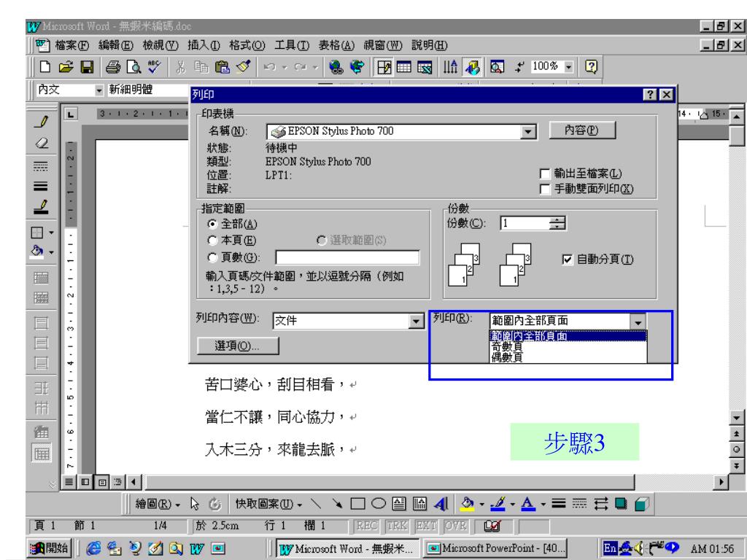Click the New document icon
The height and width of the screenshot is (560, 747).
pyautogui.click(x=45, y=66)
